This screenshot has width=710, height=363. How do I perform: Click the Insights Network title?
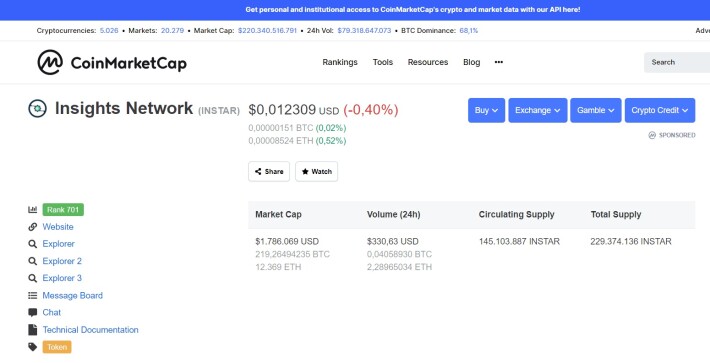point(124,109)
